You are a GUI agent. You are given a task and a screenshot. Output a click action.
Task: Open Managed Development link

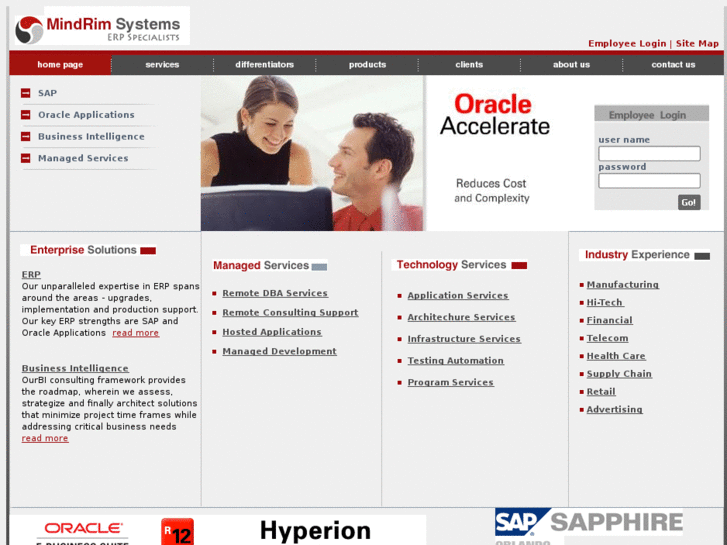(279, 352)
